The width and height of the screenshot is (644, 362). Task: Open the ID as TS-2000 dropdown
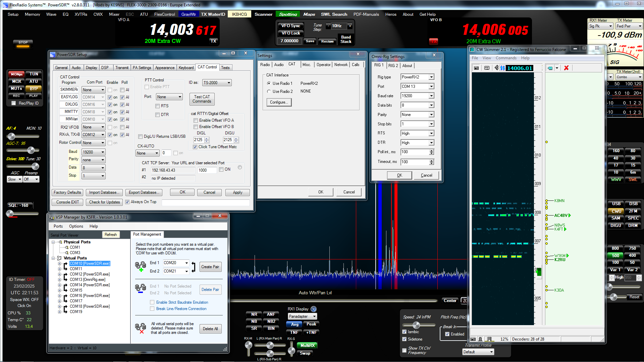pyautogui.click(x=217, y=83)
